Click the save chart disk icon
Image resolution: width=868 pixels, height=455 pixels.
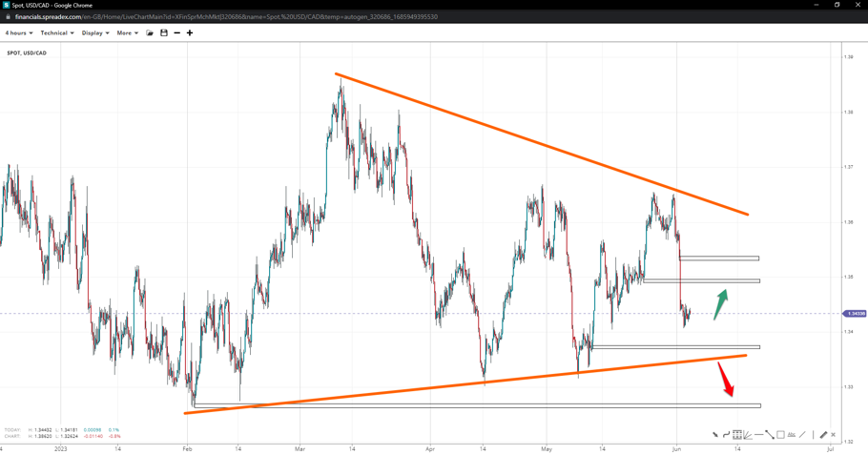(164, 33)
